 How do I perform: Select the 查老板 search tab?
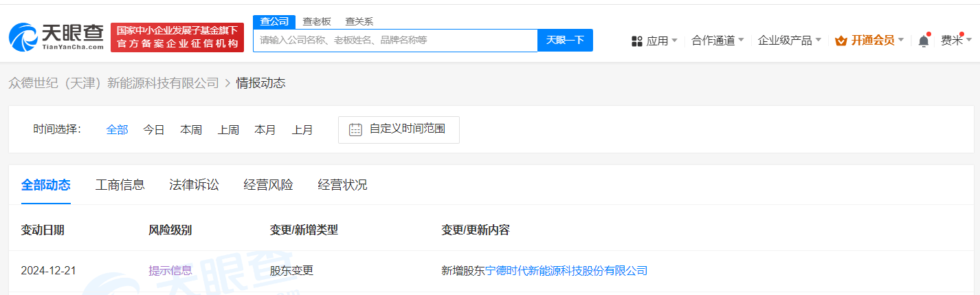[x=317, y=21]
